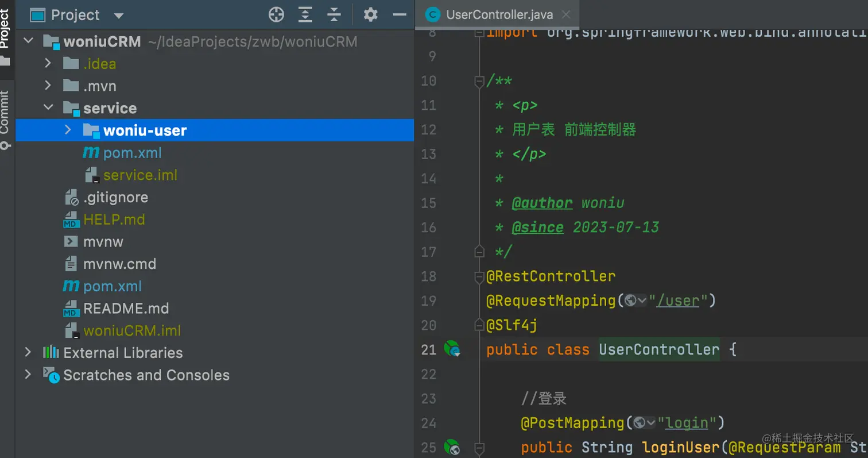The image size is (868, 458).
Task: Click the Maven icon of service pom.xml
Action: coord(91,153)
